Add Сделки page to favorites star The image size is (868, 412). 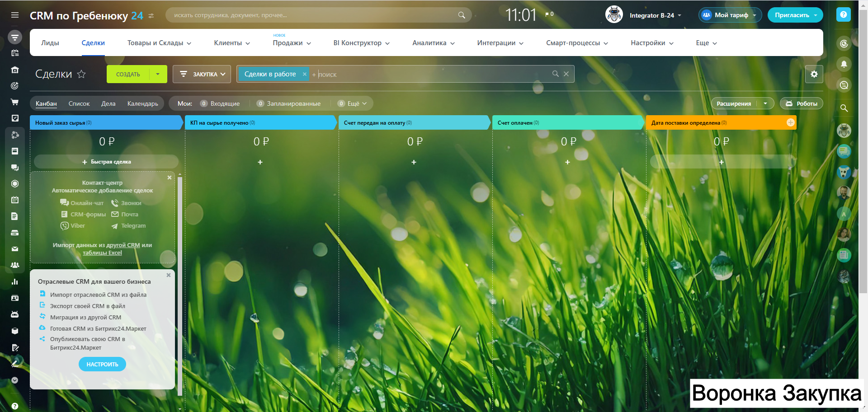(81, 74)
